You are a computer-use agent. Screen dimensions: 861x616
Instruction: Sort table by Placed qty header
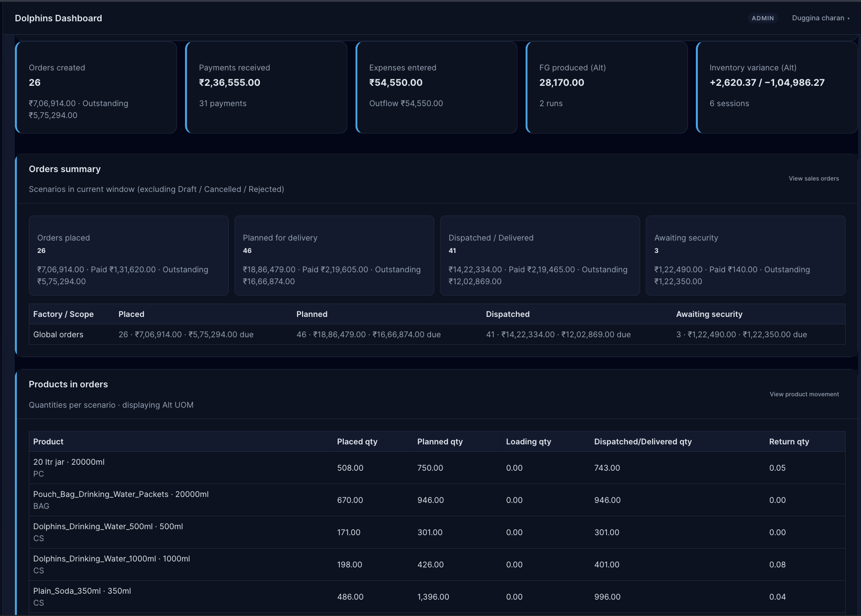357,441
